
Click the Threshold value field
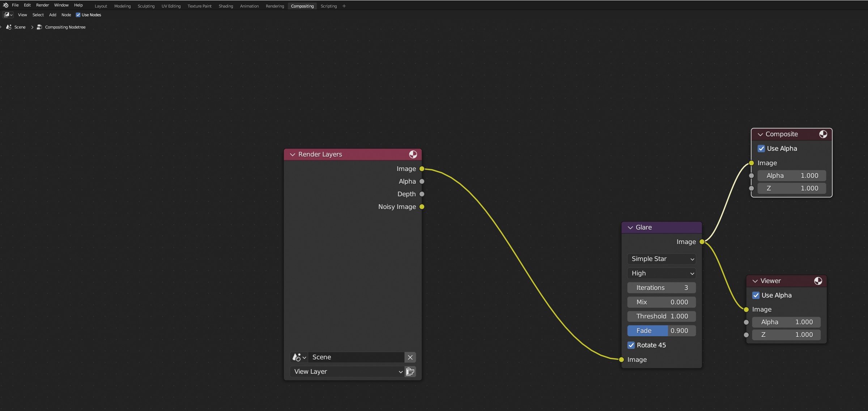pyautogui.click(x=661, y=316)
